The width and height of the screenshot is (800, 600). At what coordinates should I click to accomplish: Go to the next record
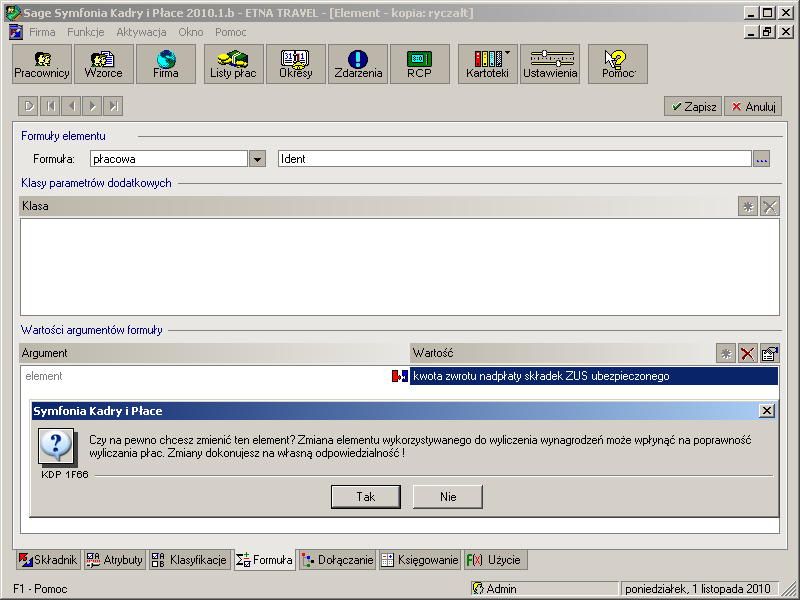pos(92,106)
